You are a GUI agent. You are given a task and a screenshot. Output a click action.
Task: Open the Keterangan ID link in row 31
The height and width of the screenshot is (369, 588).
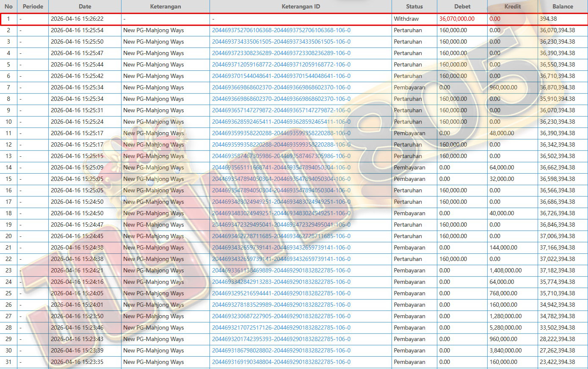[x=281, y=362]
